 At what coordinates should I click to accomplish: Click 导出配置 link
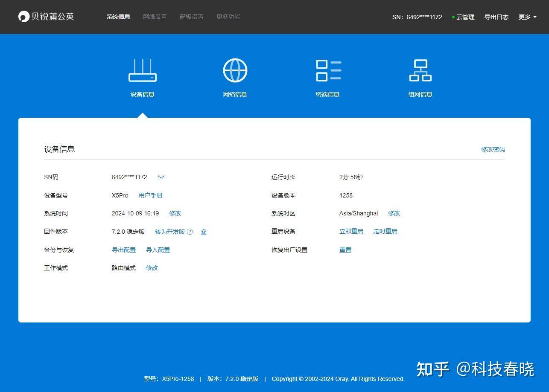point(124,250)
